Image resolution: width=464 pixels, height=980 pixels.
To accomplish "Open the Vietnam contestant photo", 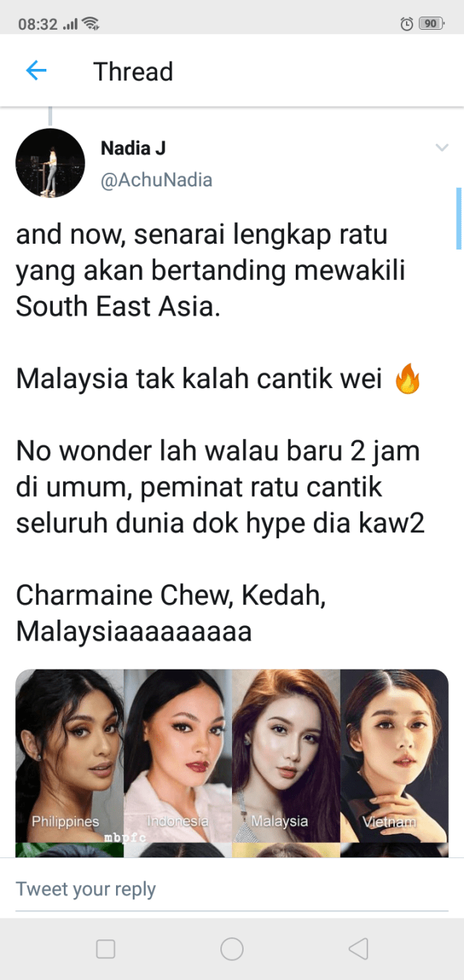I will point(394,755).
